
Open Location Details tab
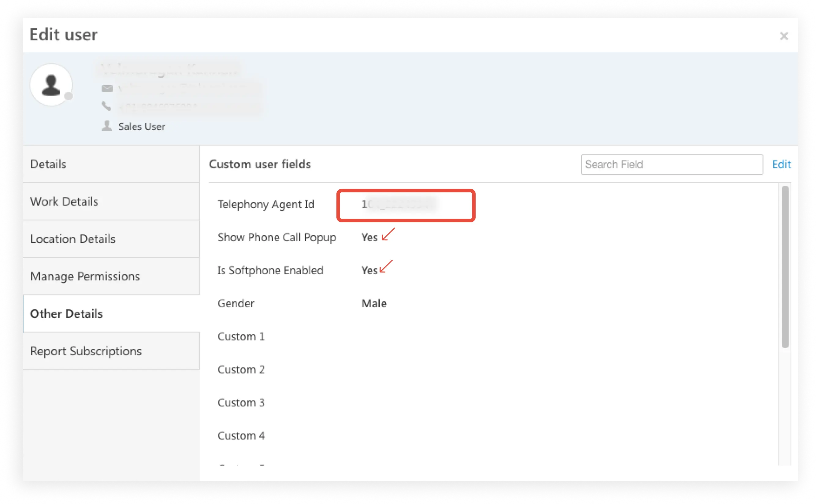111,239
